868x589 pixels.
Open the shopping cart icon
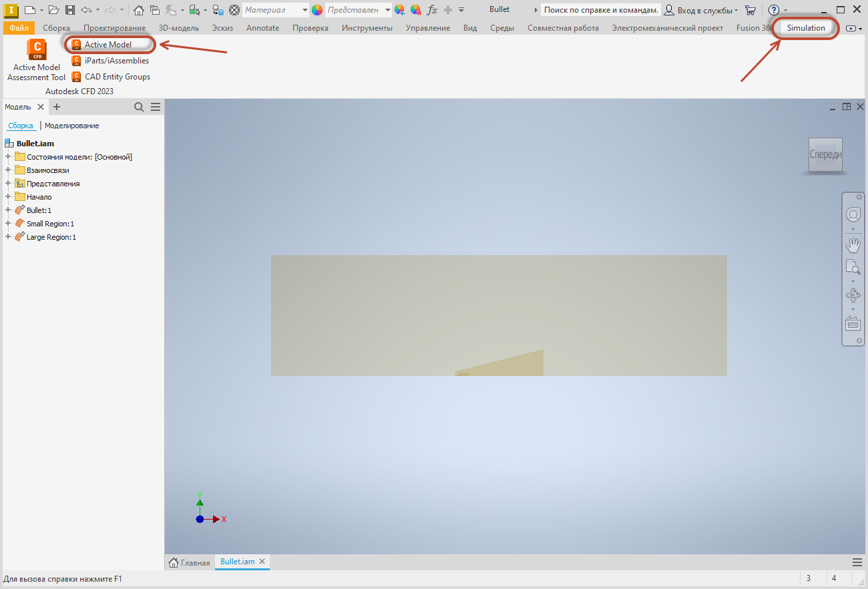(x=750, y=10)
